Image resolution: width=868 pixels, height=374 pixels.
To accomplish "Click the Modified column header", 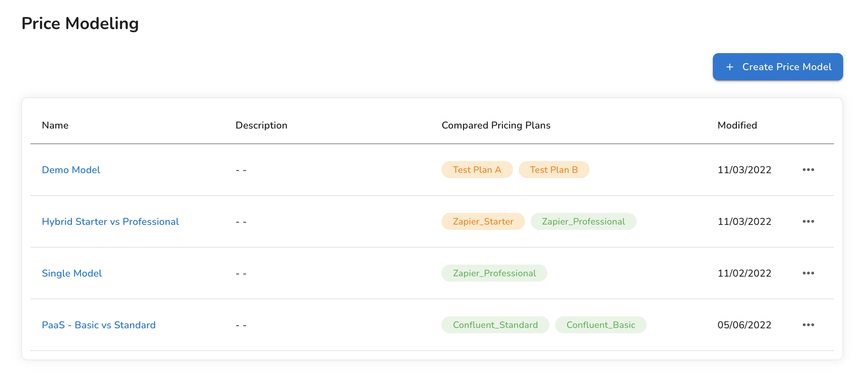I will point(737,125).
